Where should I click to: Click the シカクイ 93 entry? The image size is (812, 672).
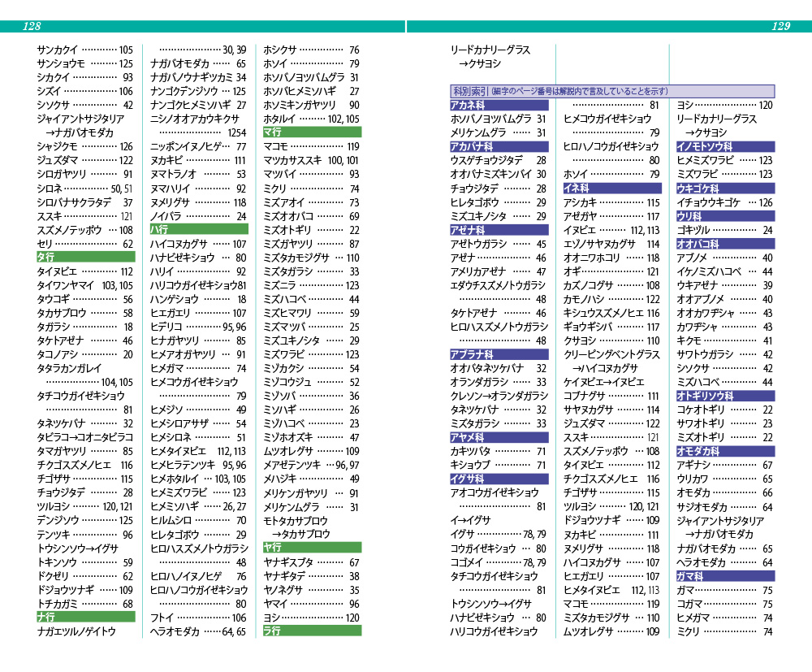click(x=85, y=77)
